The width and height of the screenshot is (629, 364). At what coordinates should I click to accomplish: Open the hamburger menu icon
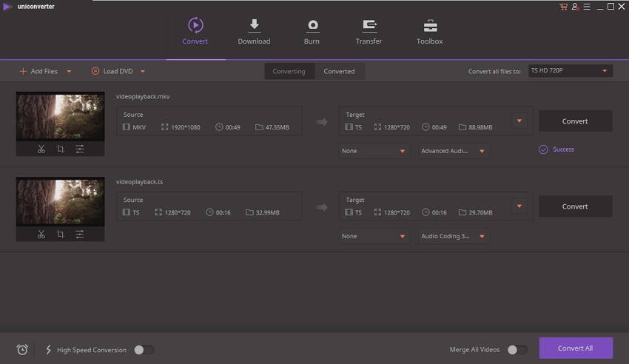point(587,7)
